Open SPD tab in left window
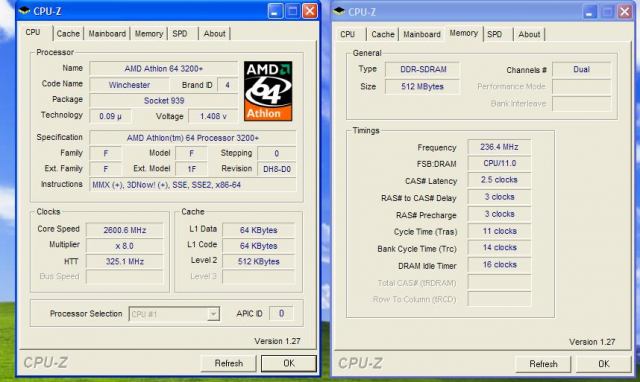This screenshot has height=382, width=640. 180,33
